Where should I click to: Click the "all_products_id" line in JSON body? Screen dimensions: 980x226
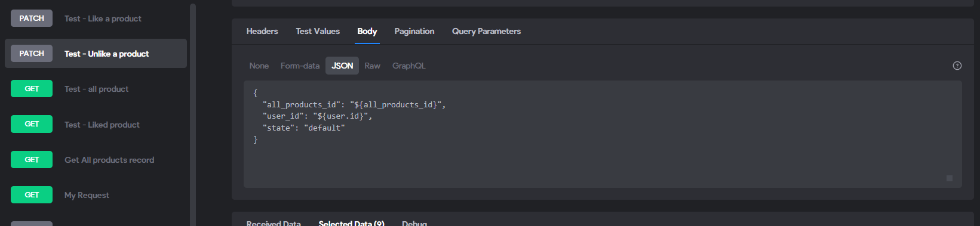pos(354,105)
